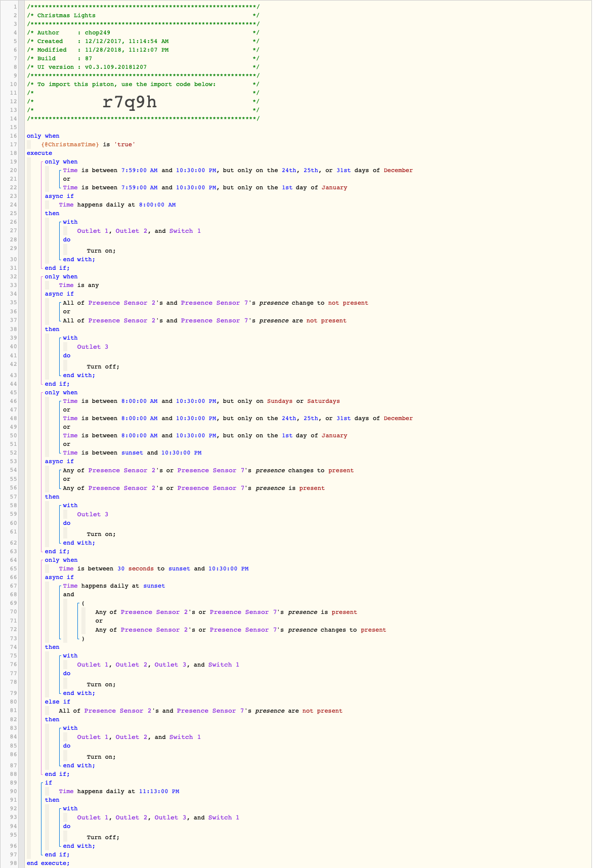The height and width of the screenshot is (868, 596).
Task: Click 'sunset' on line 52
Action: pyautogui.click(x=132, y=452)
